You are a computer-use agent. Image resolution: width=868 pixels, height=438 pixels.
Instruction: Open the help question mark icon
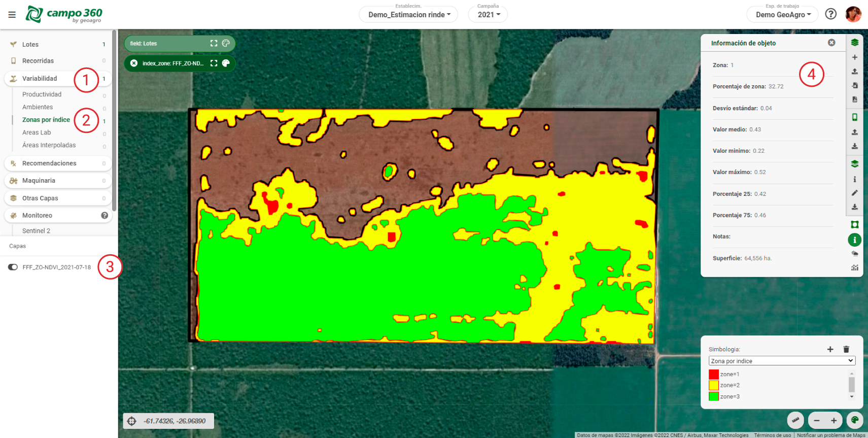pos(831,14)
